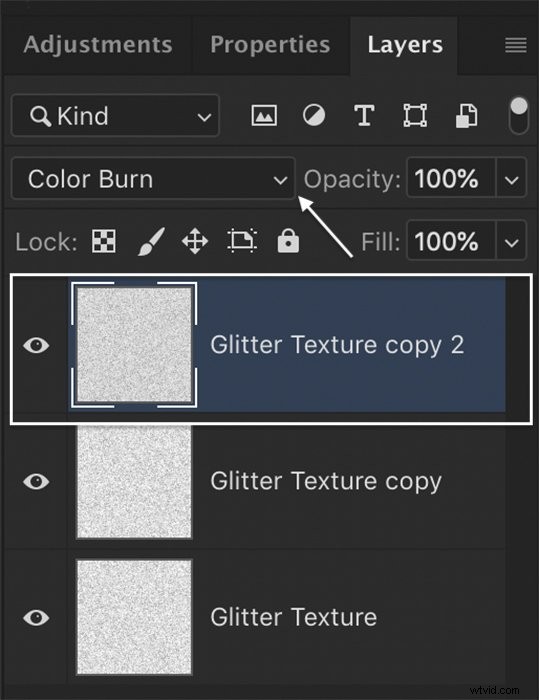
Task: Toggle visibility of bottom Glitter Texture layer
Action: pyautogui.click(x=36, y=617)
